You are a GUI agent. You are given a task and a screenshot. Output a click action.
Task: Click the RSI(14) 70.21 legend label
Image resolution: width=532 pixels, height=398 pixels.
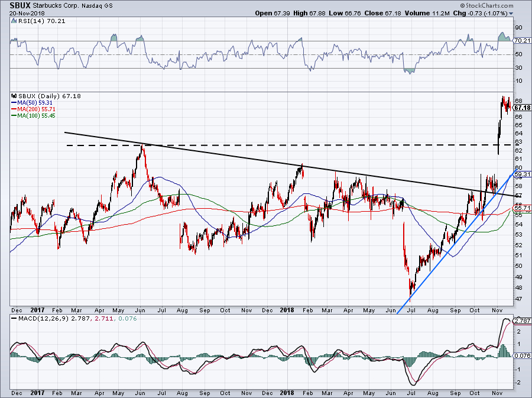click(x=42, y=21)
